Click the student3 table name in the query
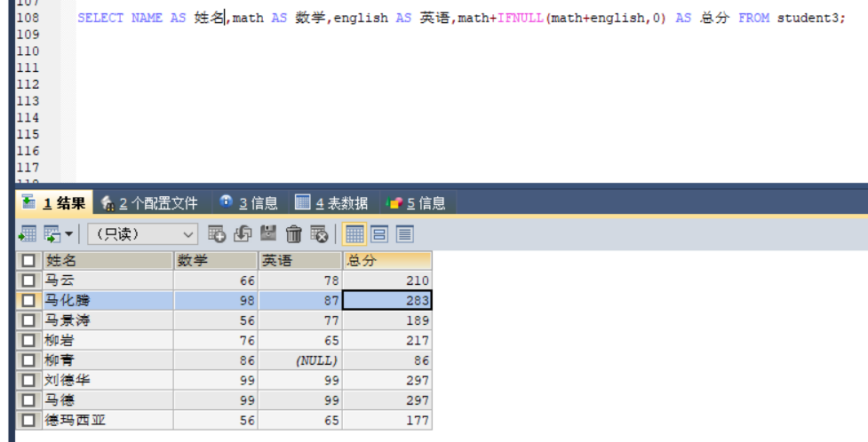Viewport: 868px width, 442px height. pyautogui.click(x=808, y=18)
